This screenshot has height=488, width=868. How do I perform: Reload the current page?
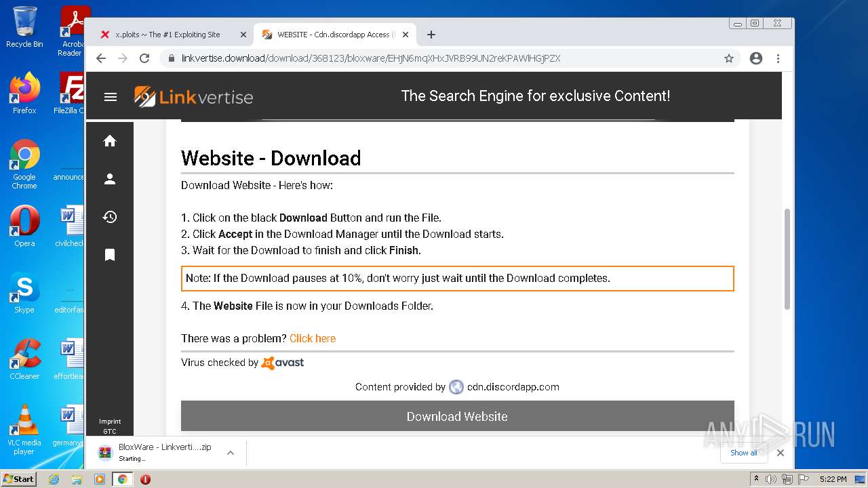click(144, 58)
